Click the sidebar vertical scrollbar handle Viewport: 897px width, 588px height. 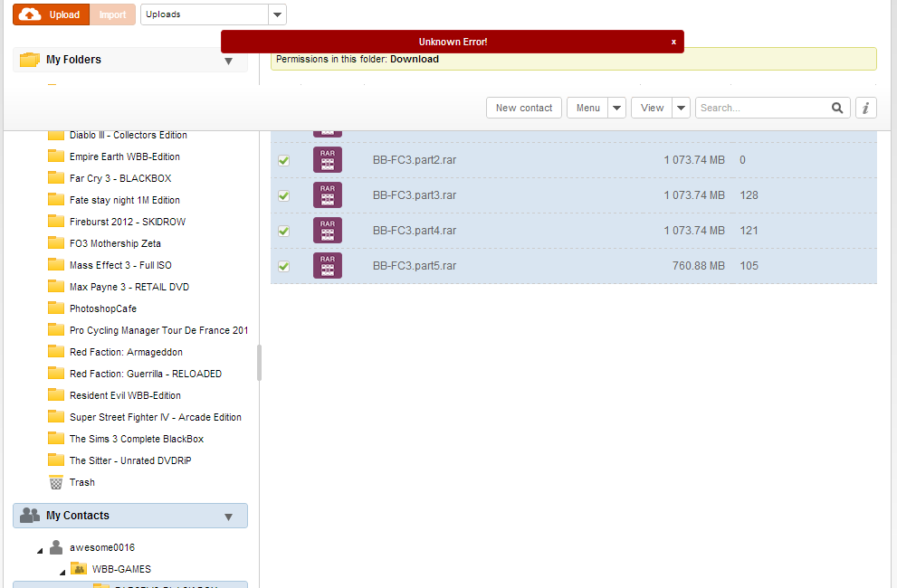pyautogui.click(x=259, y=363)
